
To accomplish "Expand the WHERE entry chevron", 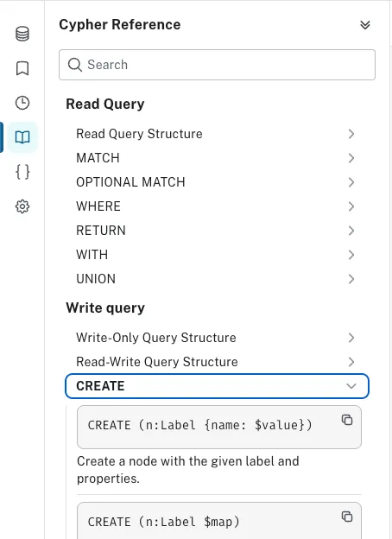I will coord(351,206).
